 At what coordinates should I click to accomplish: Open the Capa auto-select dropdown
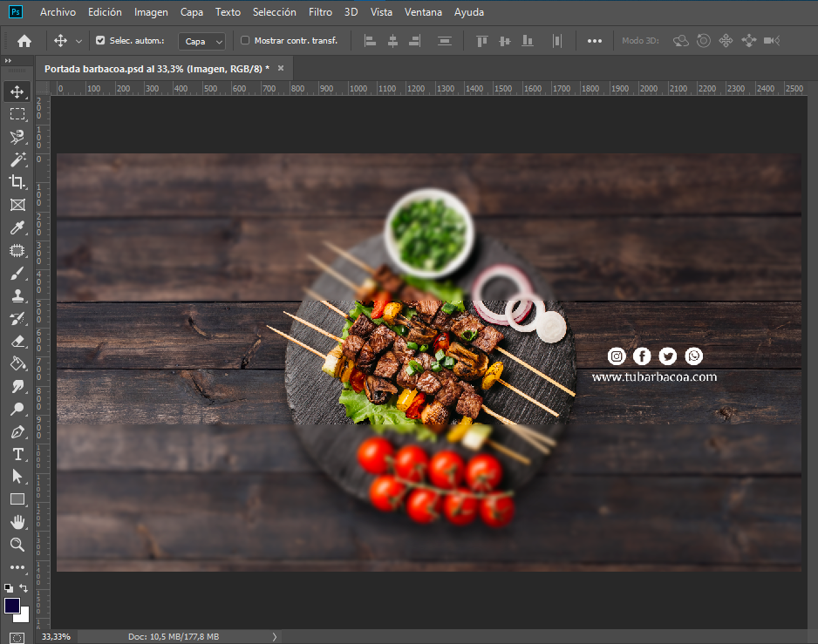coord(202,41)
